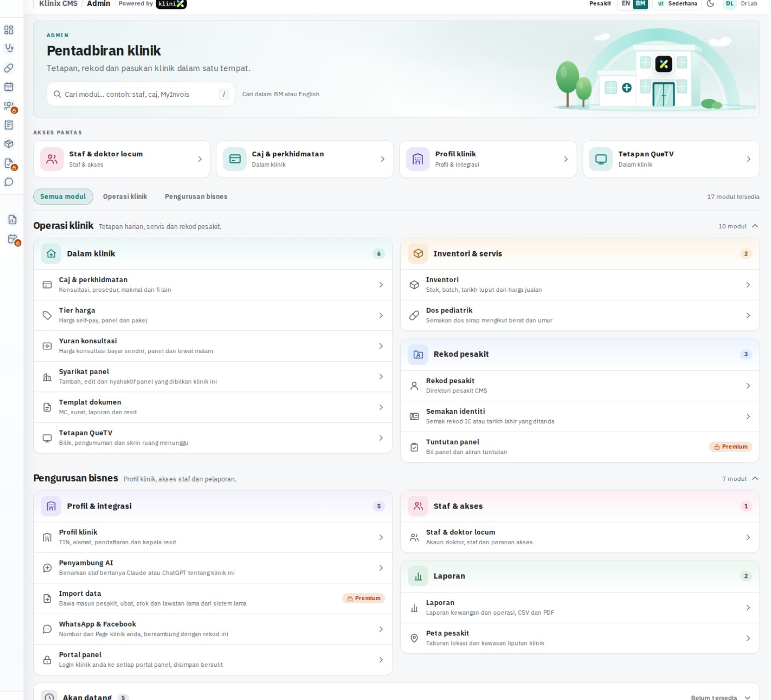Open the Rekod pesakit directory row
The image size is (771, 700).
tap(580, 386)
